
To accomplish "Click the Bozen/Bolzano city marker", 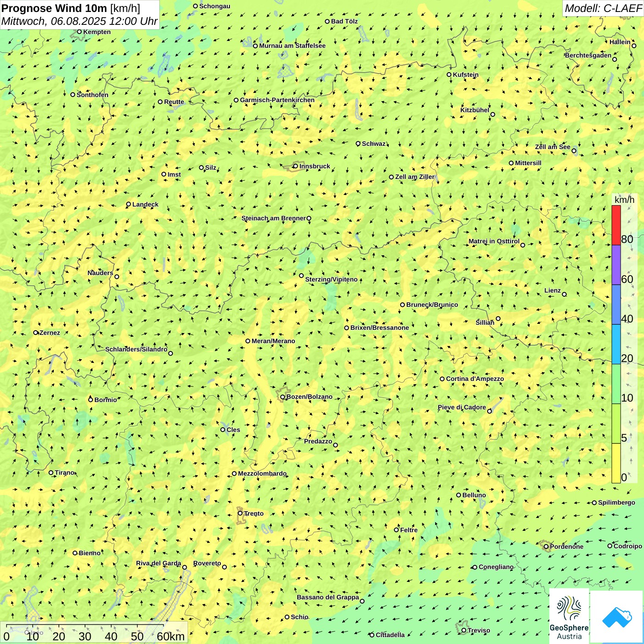I will pos(282,397).
